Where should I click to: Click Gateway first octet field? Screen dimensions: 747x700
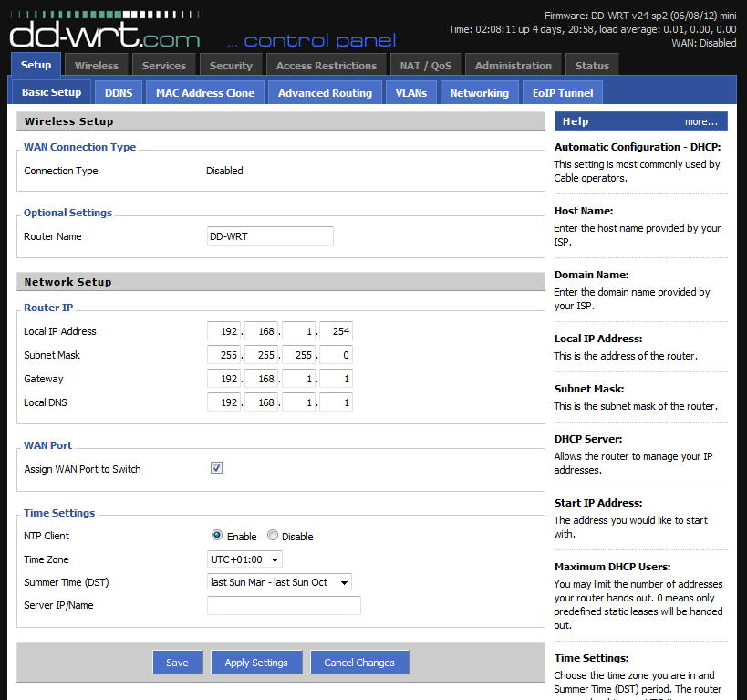(x=223, y=379)
